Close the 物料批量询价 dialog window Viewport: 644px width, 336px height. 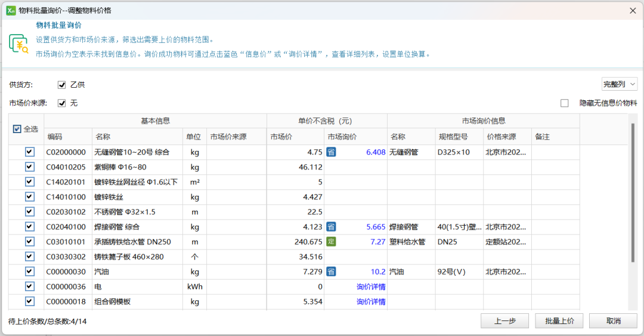(x=633, y=10)
